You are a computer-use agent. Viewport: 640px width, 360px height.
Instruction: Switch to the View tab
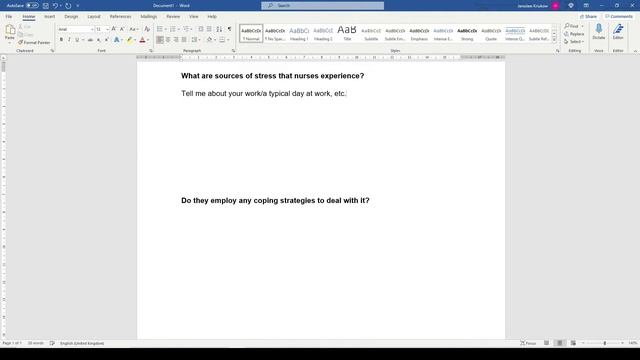coord(193,17)
